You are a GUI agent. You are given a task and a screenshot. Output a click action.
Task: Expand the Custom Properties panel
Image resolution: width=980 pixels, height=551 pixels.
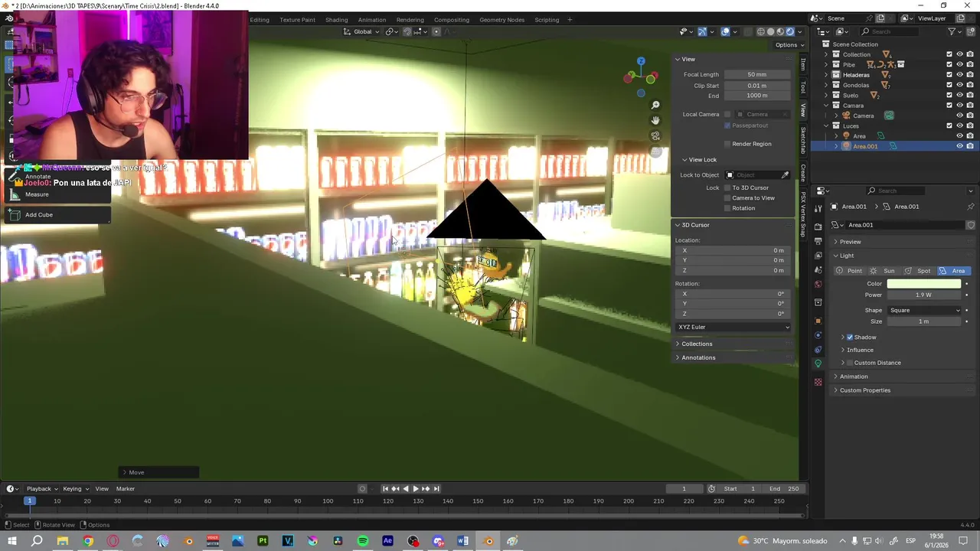[865, 390]
